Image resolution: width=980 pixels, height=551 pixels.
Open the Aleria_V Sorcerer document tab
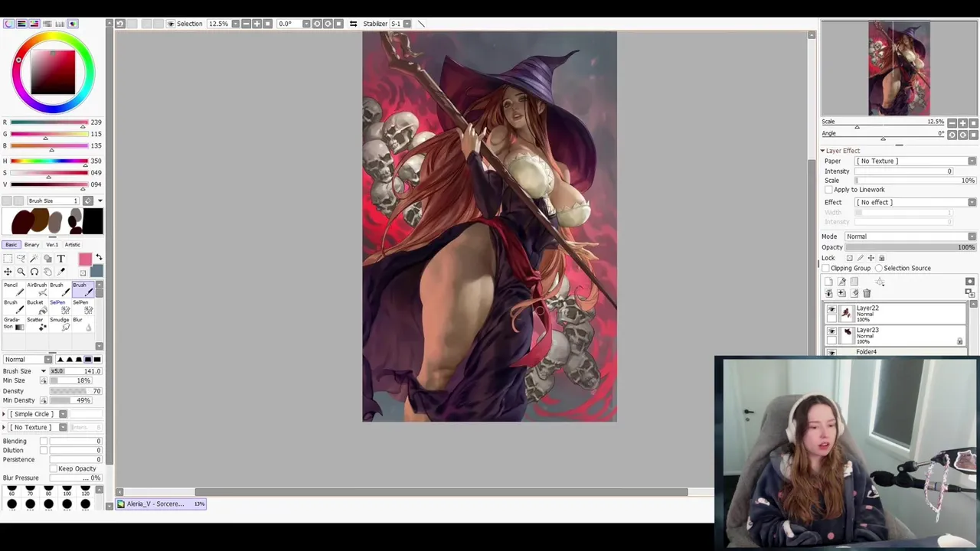[161, 504]
